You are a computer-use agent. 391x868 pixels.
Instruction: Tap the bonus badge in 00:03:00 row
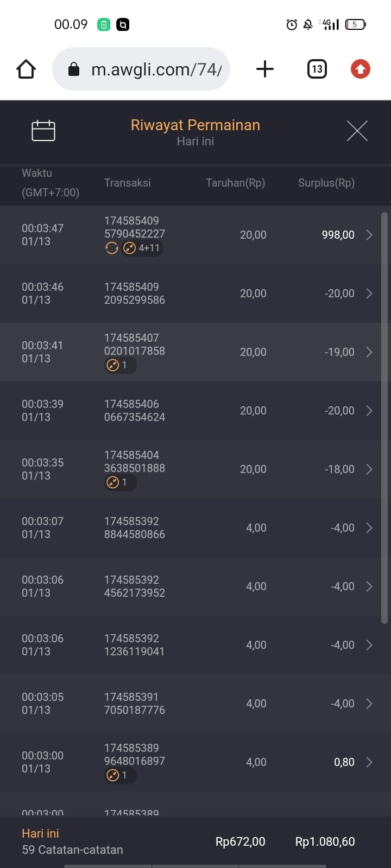point(119,775)
